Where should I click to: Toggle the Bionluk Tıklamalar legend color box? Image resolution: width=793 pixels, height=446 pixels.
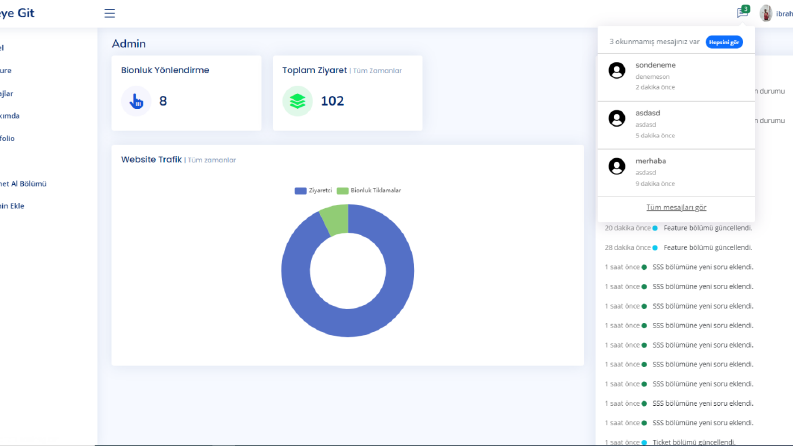click(342, 191)
